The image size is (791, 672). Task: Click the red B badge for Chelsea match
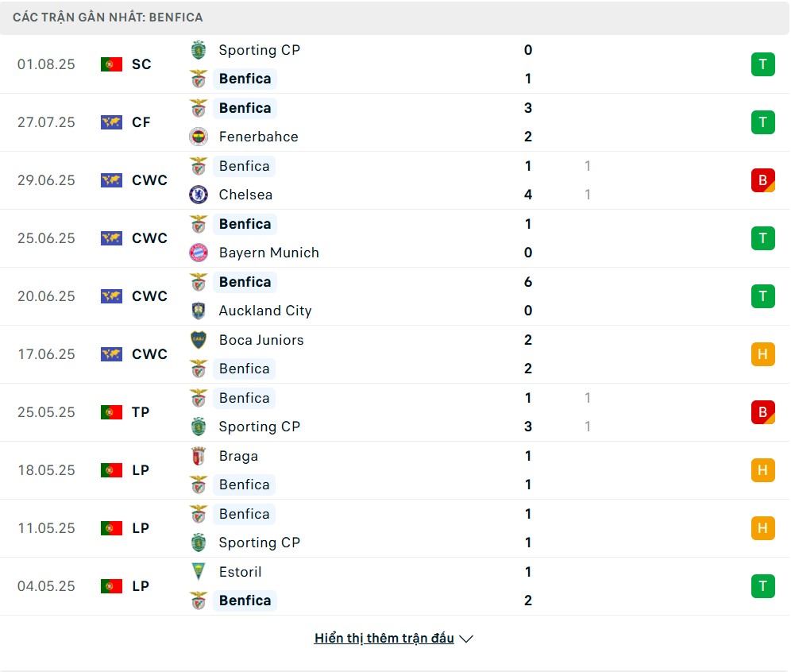[x=762, y=180]
